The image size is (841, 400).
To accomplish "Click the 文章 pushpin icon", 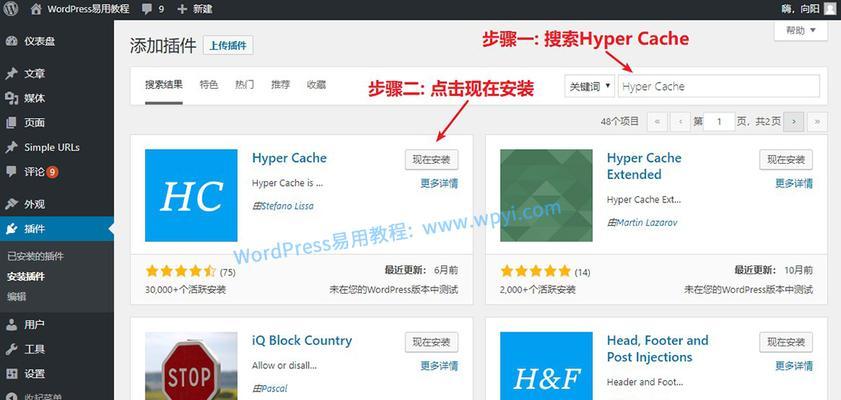I will [11, 74].
